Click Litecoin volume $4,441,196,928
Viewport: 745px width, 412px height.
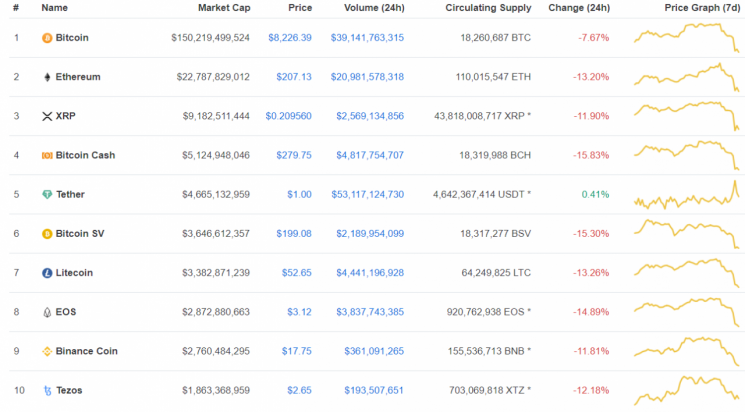click(370, 273)
